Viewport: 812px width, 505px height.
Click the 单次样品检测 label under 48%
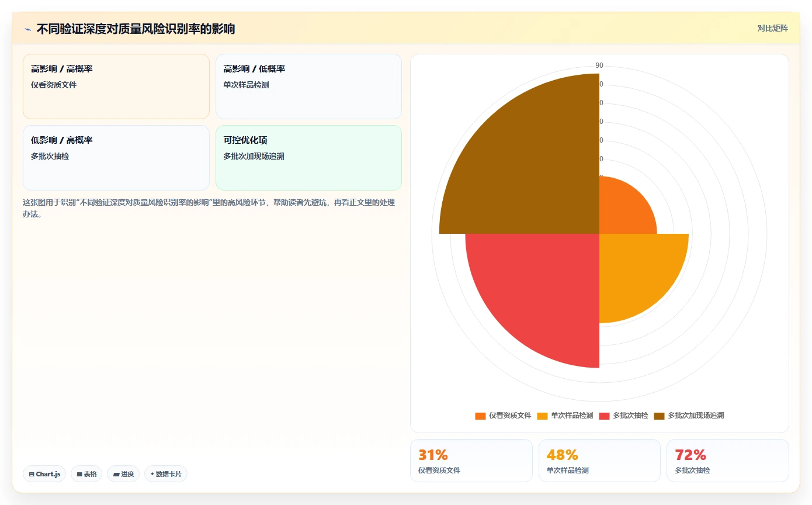click(567, 470)
